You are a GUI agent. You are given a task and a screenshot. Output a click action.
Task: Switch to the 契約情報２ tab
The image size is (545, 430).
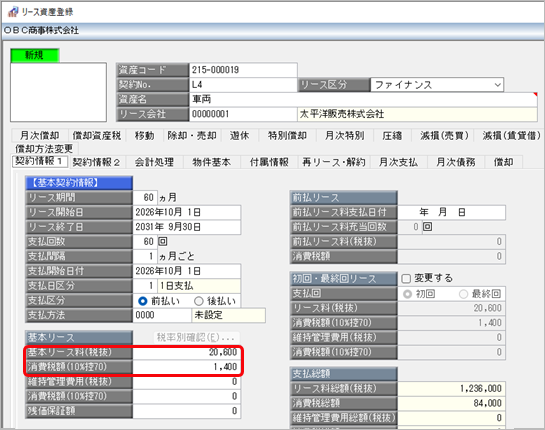[x=96, y=162]
